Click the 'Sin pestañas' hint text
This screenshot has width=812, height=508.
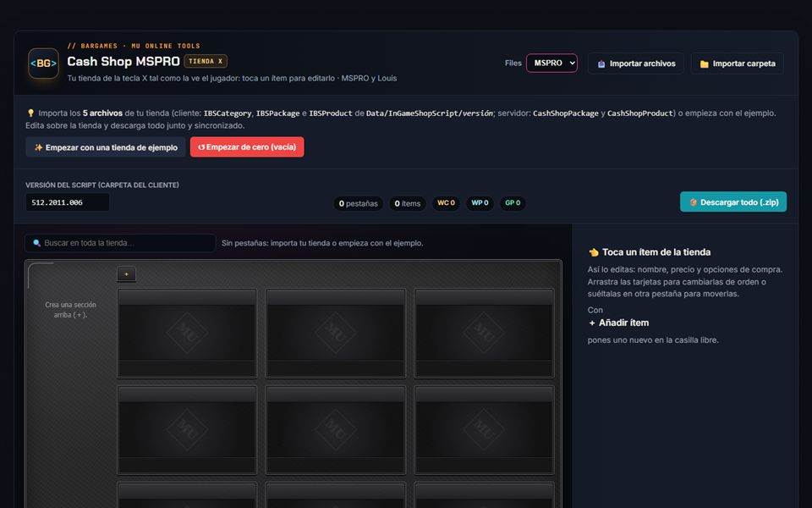click(x=322, y=243)
